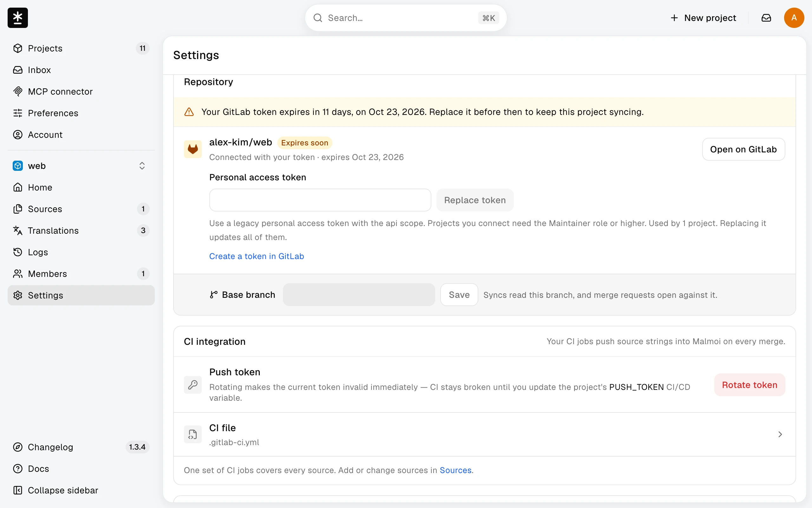812x508 pixels.
Task: Click the Collapse sidebar panel icon
Action: 18,490
